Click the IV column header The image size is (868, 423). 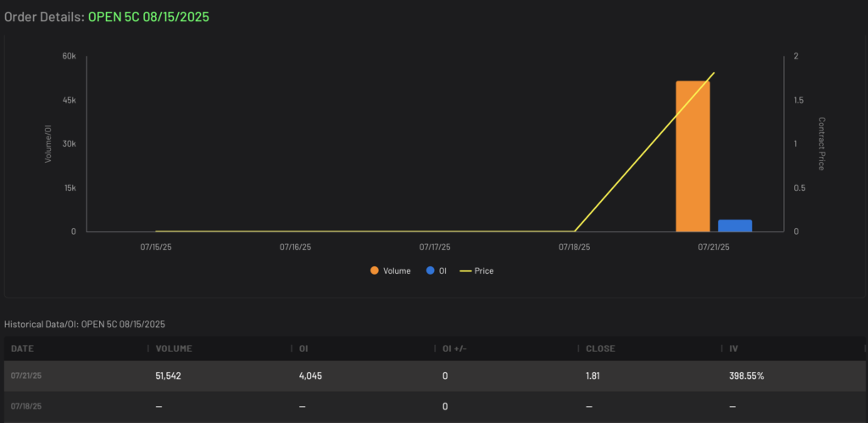point(734,348)
